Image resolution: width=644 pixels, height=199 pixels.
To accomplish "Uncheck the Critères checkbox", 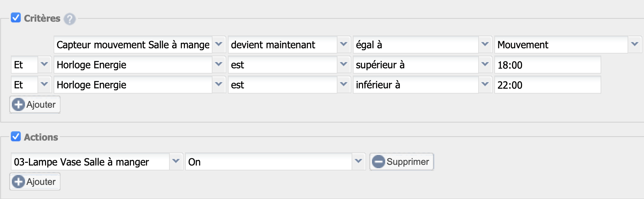I will point(16,17).
